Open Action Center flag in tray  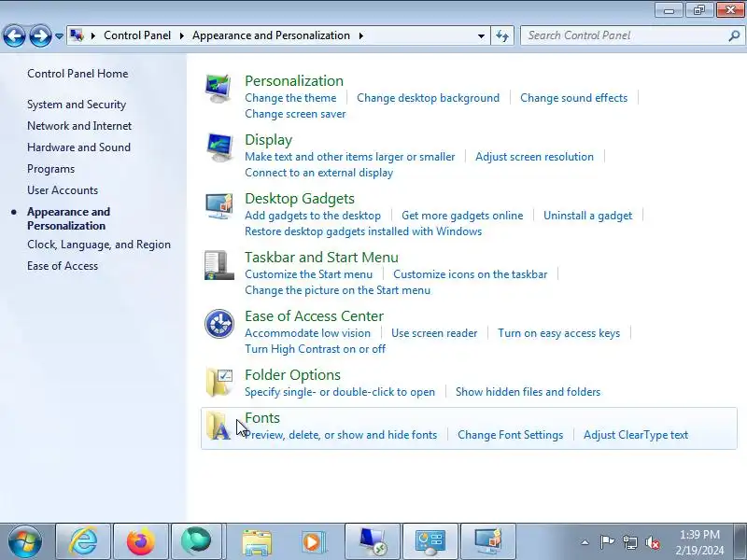pos(608,542)
